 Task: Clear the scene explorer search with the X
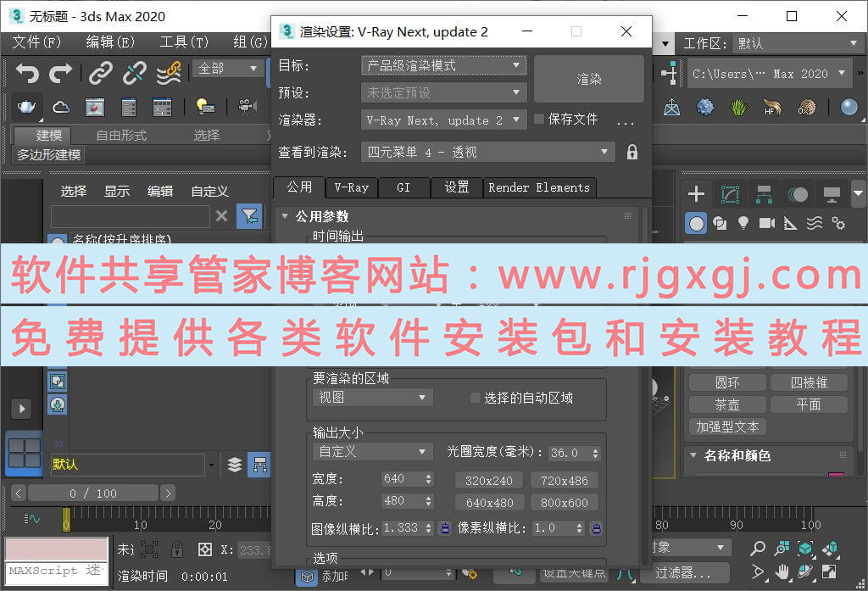221,215
